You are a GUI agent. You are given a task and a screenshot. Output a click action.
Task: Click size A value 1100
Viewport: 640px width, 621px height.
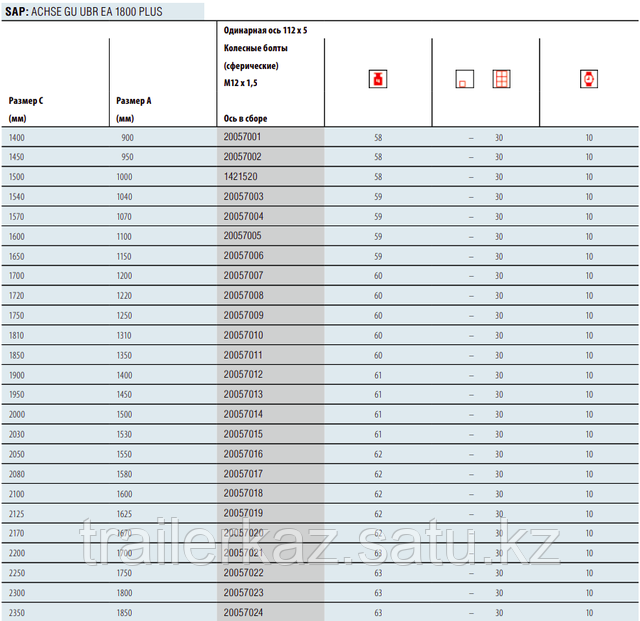pyautogui.click(x=124, y=236)
